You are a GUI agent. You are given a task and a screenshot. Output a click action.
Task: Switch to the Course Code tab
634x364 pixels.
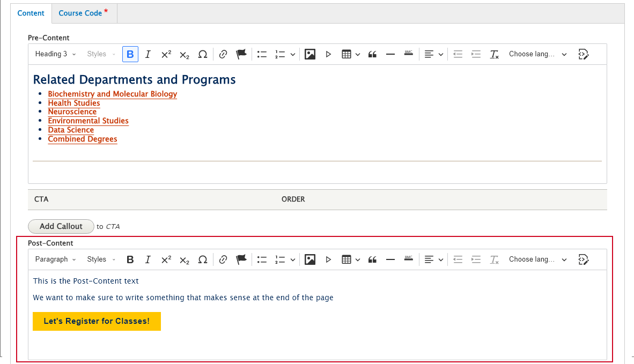[80, 13]
